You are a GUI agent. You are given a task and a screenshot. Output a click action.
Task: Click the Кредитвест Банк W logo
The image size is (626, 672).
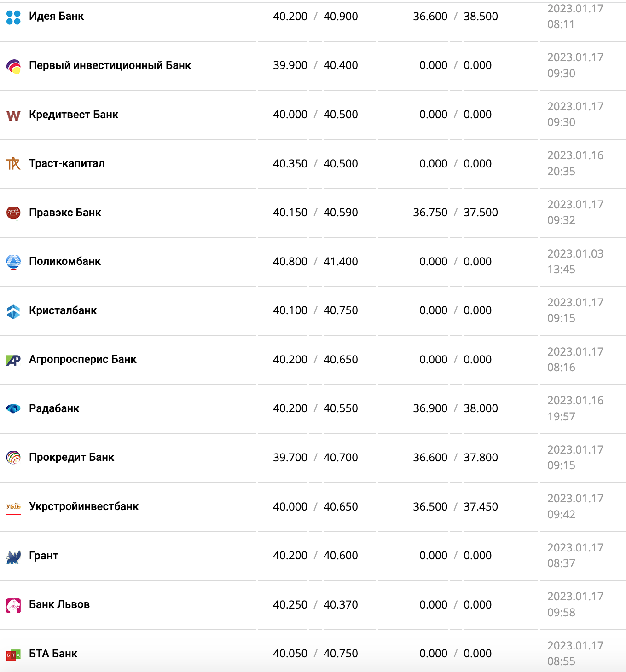pos(13,115)
